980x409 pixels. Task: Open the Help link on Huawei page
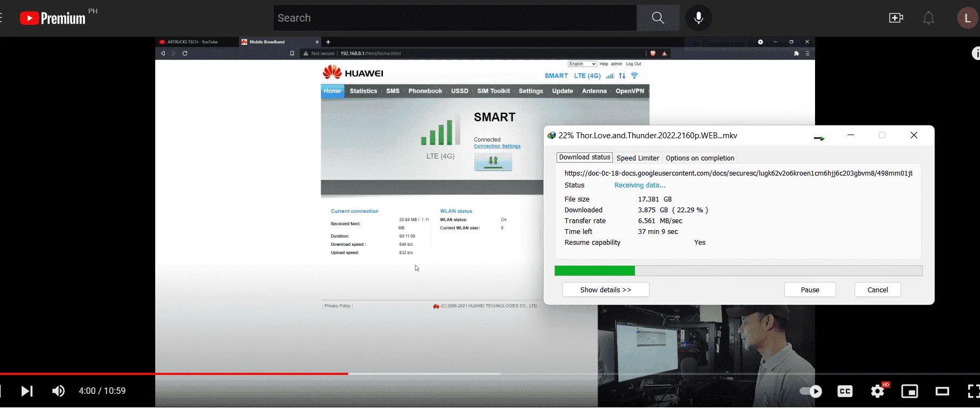(x=604, y=64)
